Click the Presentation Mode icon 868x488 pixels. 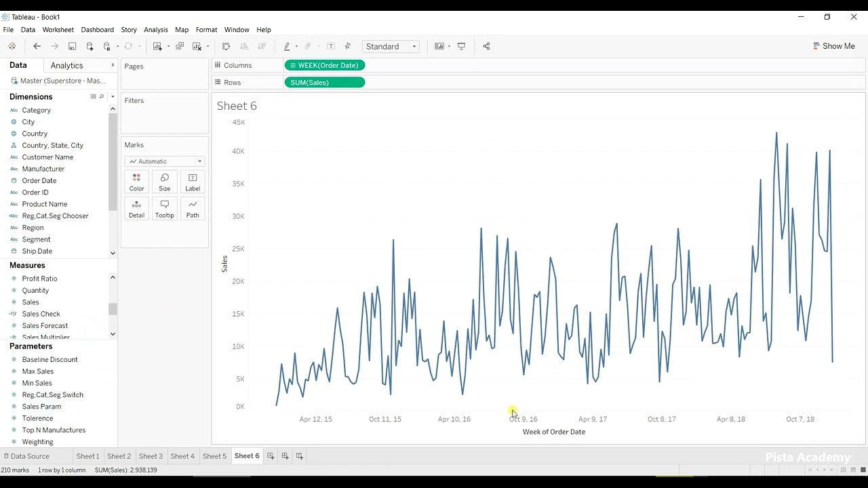[461, 46]
